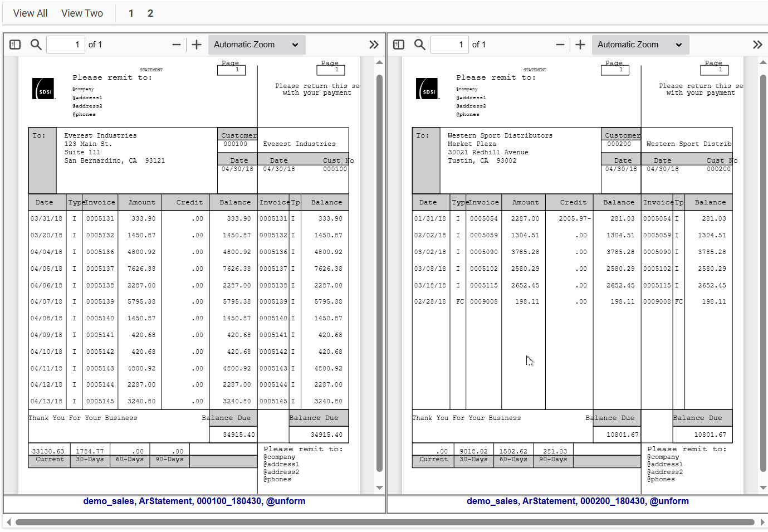
Task: Click the right viewer scroll up arrow
Action: coord(763,62)
